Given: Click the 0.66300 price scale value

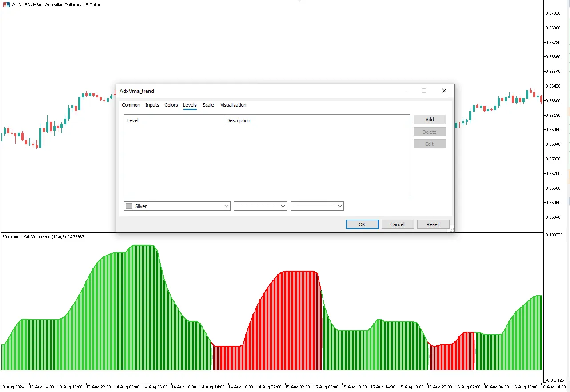Looking at the screenshot, I should (x=554, y=101).
